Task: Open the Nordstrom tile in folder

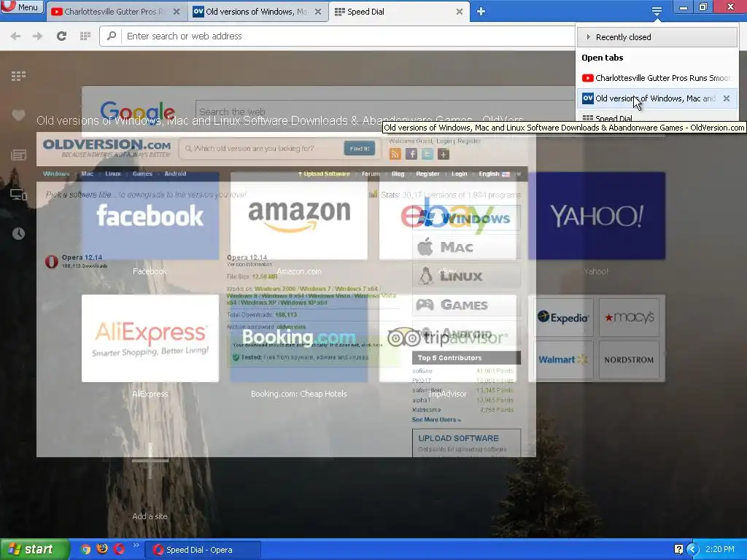Action: [629, 359]
